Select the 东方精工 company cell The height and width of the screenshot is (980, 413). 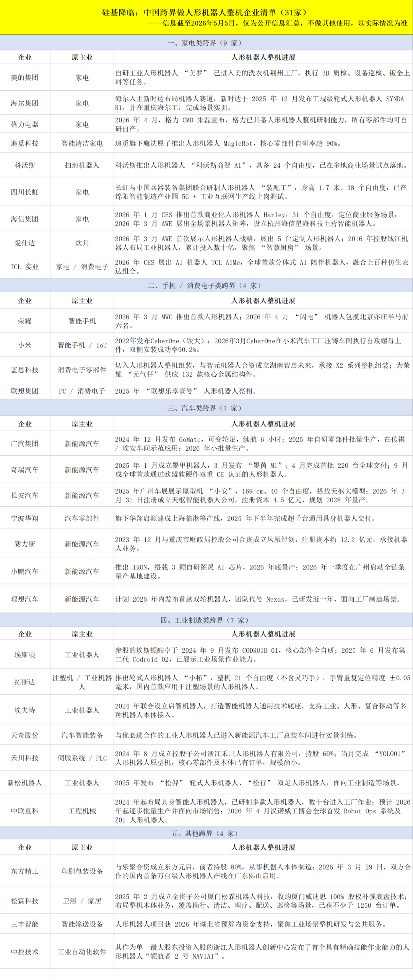coord(25,871)
